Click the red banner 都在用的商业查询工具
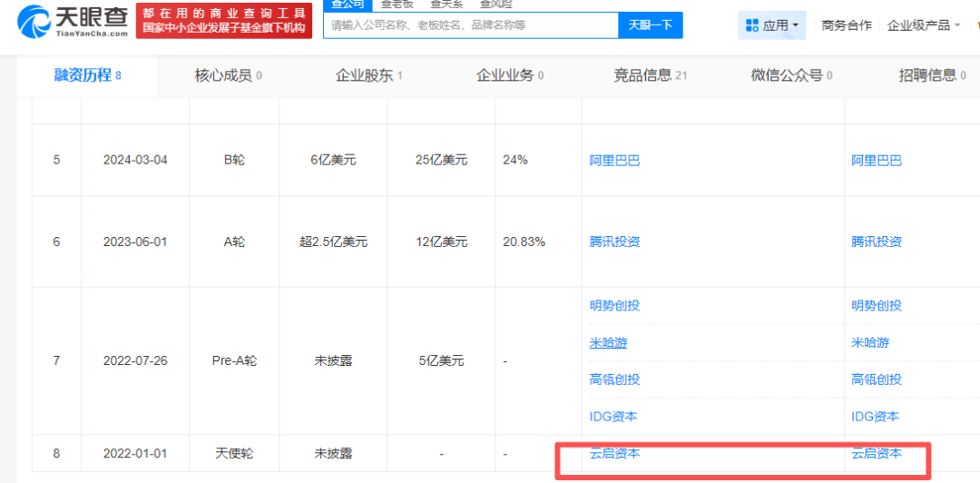This screenshot has height=483, width=980. click(224, 21)
